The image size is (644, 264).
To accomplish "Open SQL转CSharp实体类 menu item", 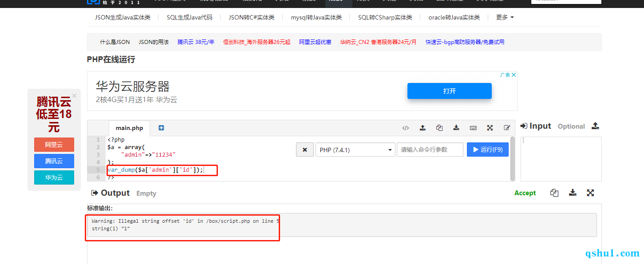I will tap(385, 17).
